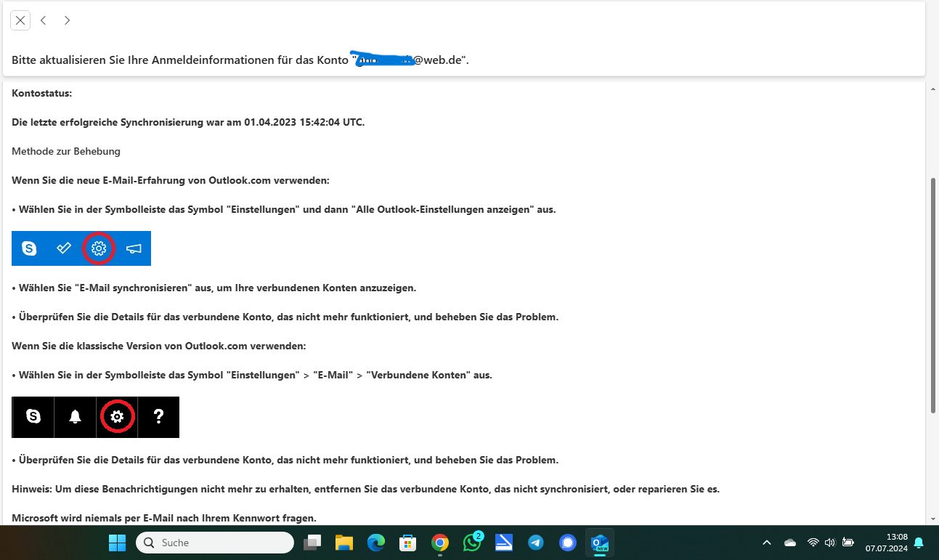
Task: Click the megaphone icon in blue toolbar image
Action: 134,248
